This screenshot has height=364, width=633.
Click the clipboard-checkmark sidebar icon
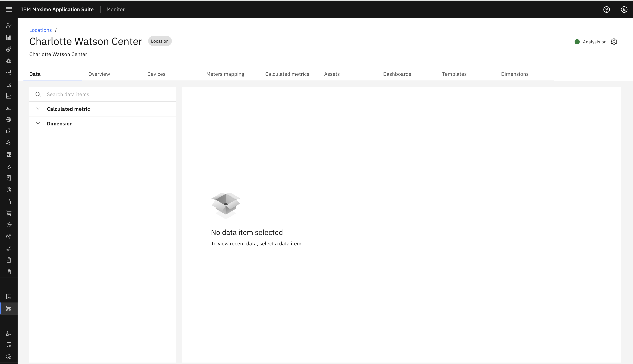coord(9,260)
